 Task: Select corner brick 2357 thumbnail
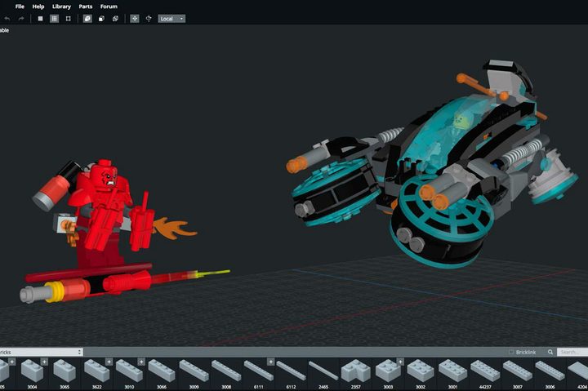point(355,371)
